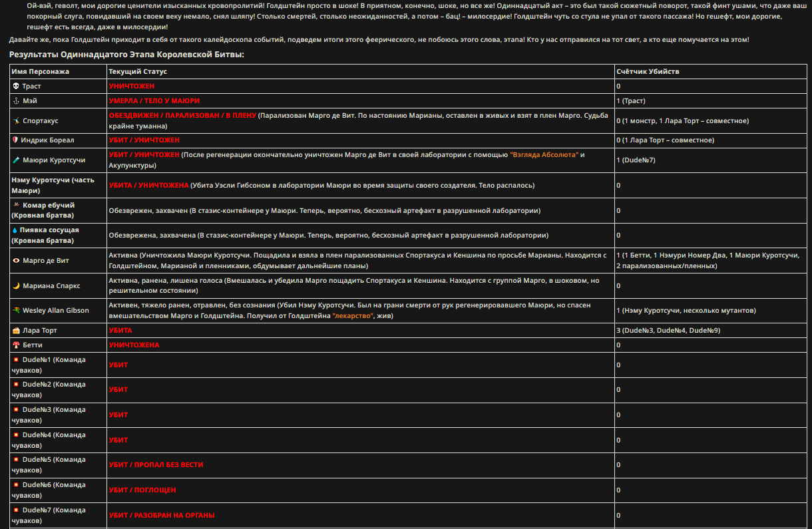812x529 pixels.
Task: Click the explosion icon beside Dude№6
Action: [16, 485]
